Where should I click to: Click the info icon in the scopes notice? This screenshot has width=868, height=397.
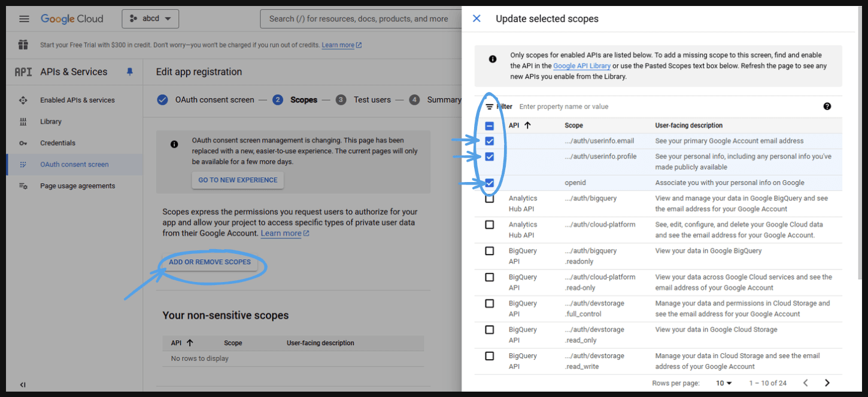493,59
